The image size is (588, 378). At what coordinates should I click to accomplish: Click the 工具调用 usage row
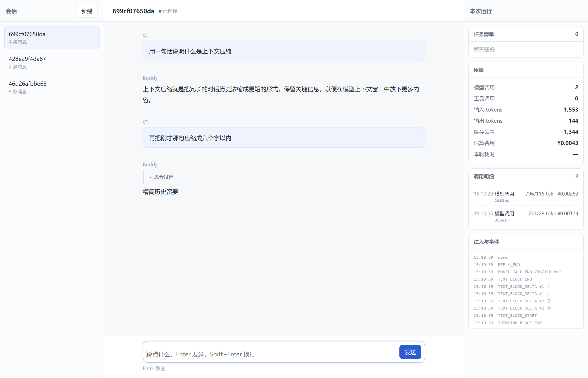point(526,98)
